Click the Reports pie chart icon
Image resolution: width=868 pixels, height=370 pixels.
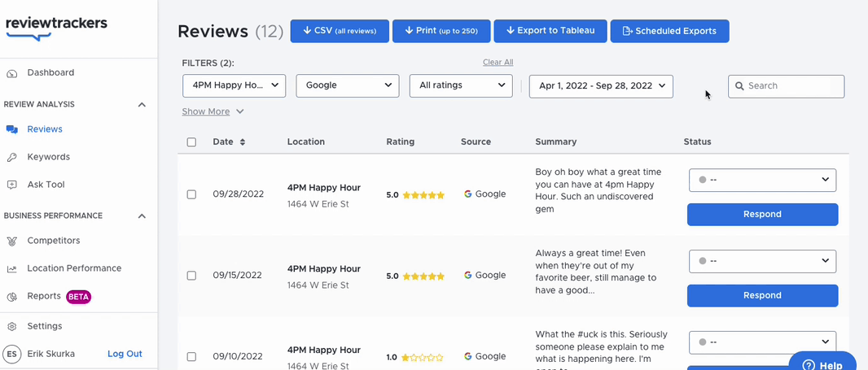[x=11, y=297]
